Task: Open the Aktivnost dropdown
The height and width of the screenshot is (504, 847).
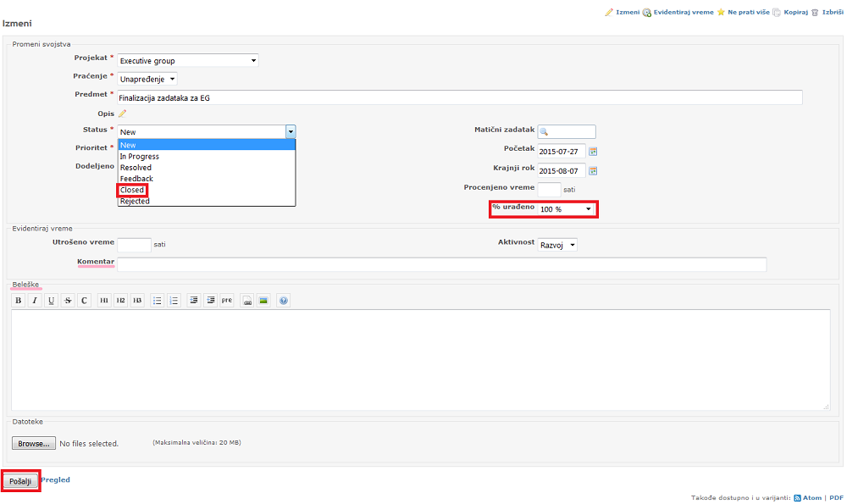Action: pyautogui.click(x=558, y=245)
